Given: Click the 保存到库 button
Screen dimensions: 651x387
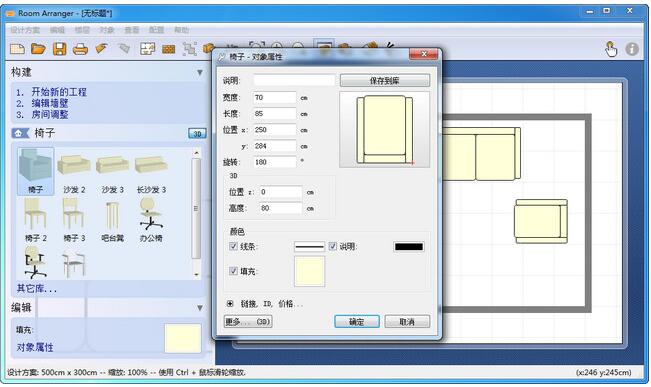Looking at the screenshot, I should click(385, 81).
